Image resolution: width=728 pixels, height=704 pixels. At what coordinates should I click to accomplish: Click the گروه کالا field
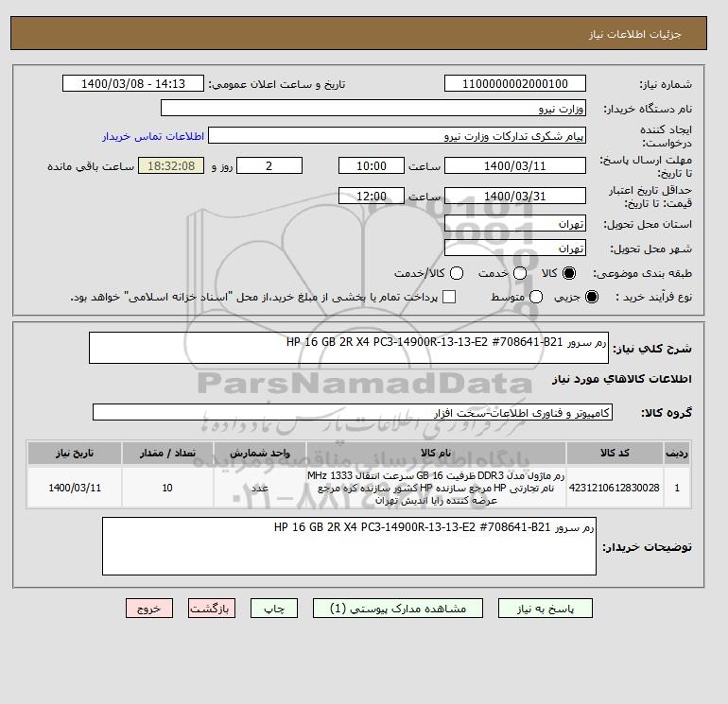353,412
